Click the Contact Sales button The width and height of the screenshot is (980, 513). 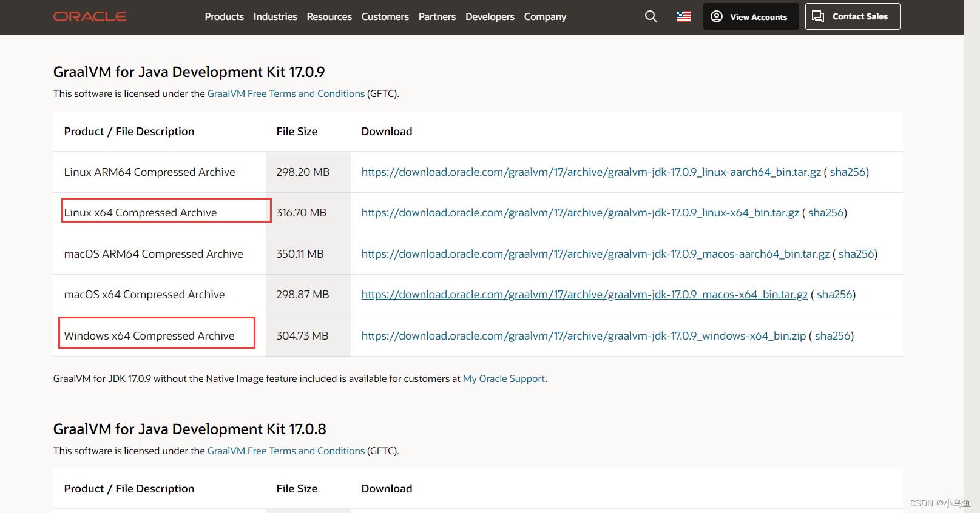[x=853, y=16]
